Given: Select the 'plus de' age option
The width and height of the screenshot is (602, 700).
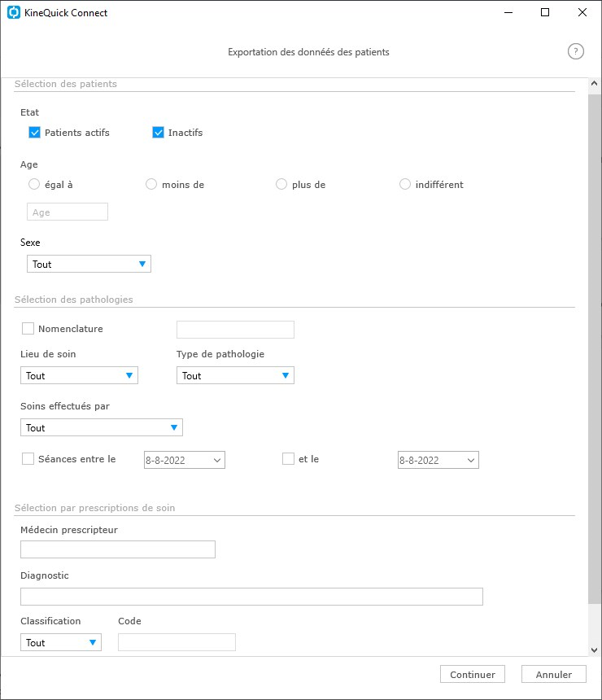Looking at the screenshot, I should click(281, 185).
